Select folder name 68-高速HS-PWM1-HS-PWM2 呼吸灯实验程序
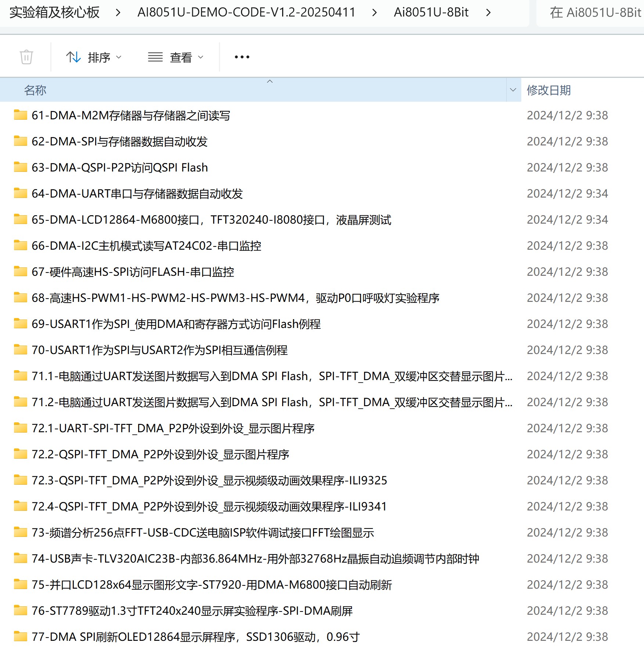The width and height of the screenshot is (644, 650). click(x=235, y=298)
